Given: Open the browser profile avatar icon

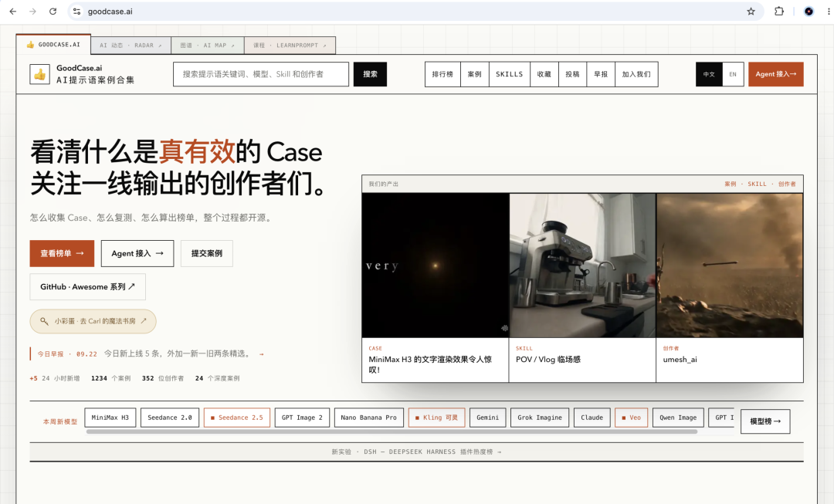Looking at the screenshot, I should coord(809,11).
